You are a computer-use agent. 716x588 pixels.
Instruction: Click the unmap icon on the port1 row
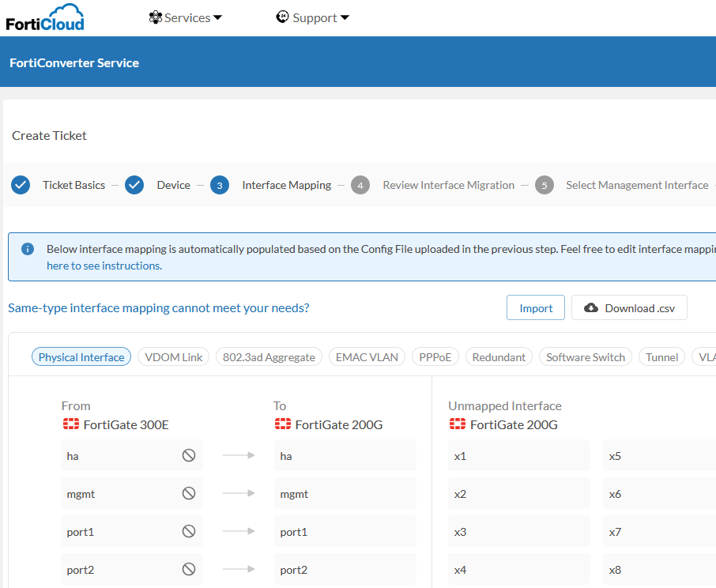click(x=189, y=531)
